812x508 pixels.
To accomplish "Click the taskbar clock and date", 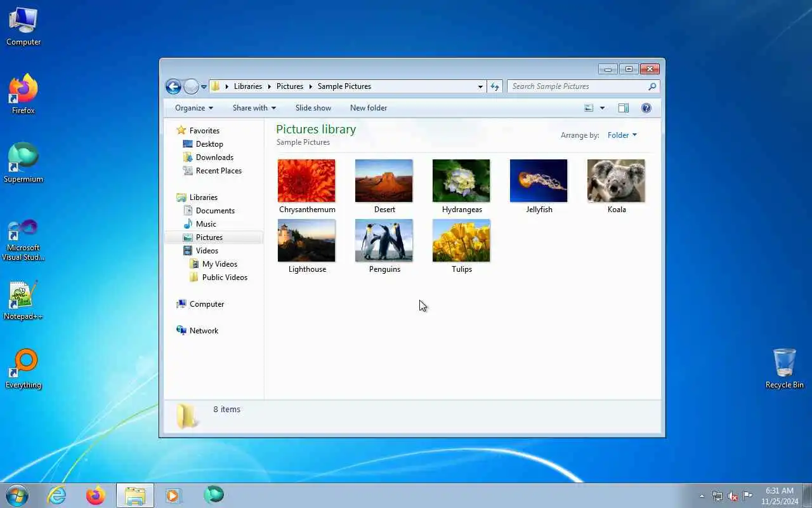I will 780,496.
